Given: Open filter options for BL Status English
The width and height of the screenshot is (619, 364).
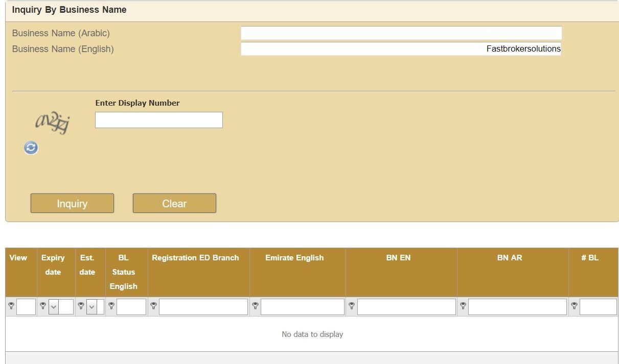Looking at the screenshot, I should pyautogui.click(x=111, y=306).
